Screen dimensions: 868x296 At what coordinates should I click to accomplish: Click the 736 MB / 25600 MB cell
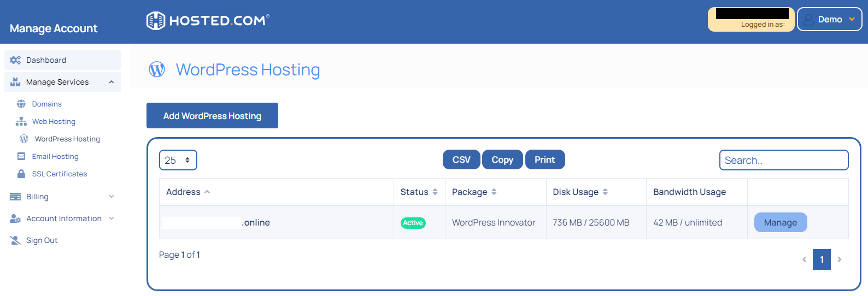click(x=596, y=222)
